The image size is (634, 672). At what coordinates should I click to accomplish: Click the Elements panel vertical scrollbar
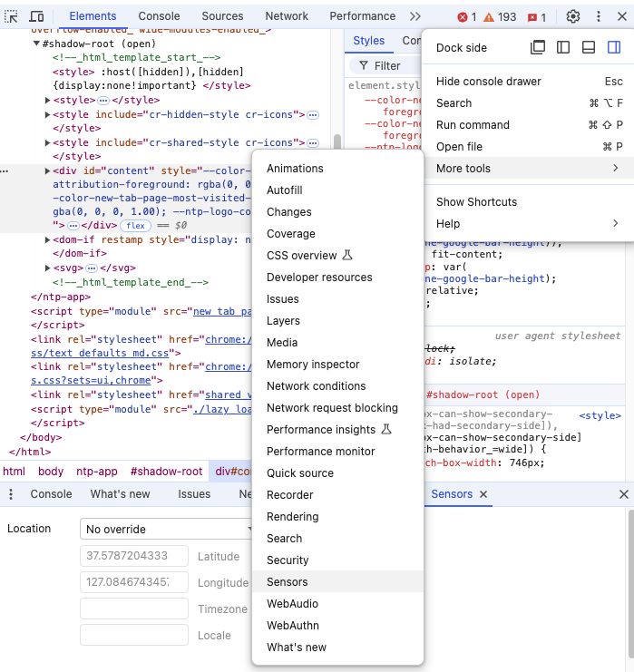[x=337, y=141]
